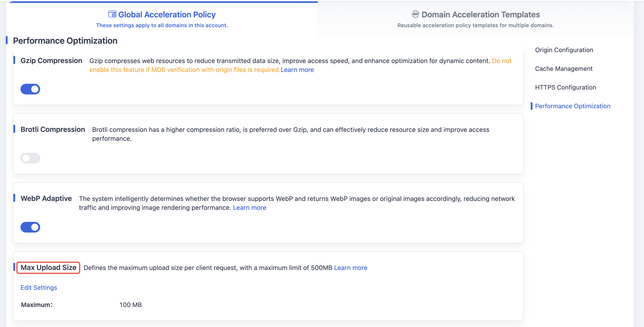Click the Max Upload Size title
Screen dimensions: 644x327
48,268
